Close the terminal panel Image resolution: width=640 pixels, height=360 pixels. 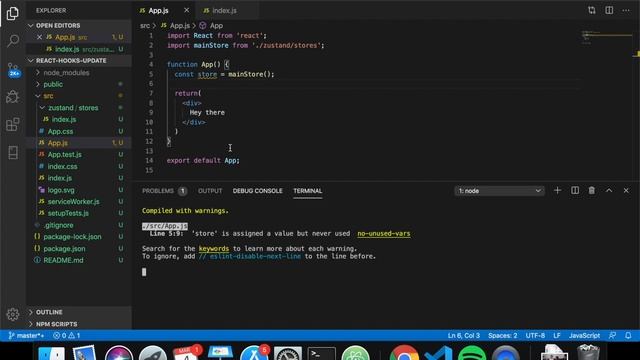click(626, 191)
